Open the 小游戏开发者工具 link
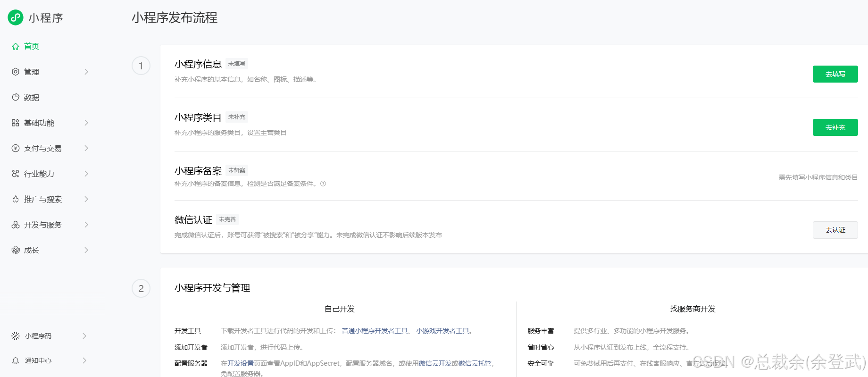868x377 pixels. (442, 331)
